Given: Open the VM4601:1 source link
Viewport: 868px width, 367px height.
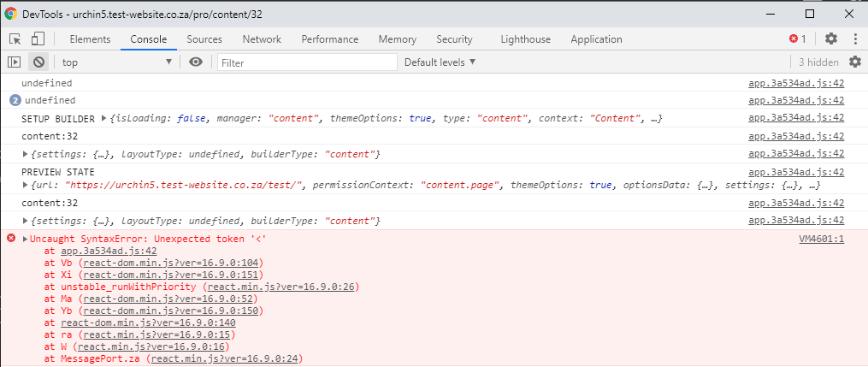Looking at the screenshot, I should click(x=821, y=240).
